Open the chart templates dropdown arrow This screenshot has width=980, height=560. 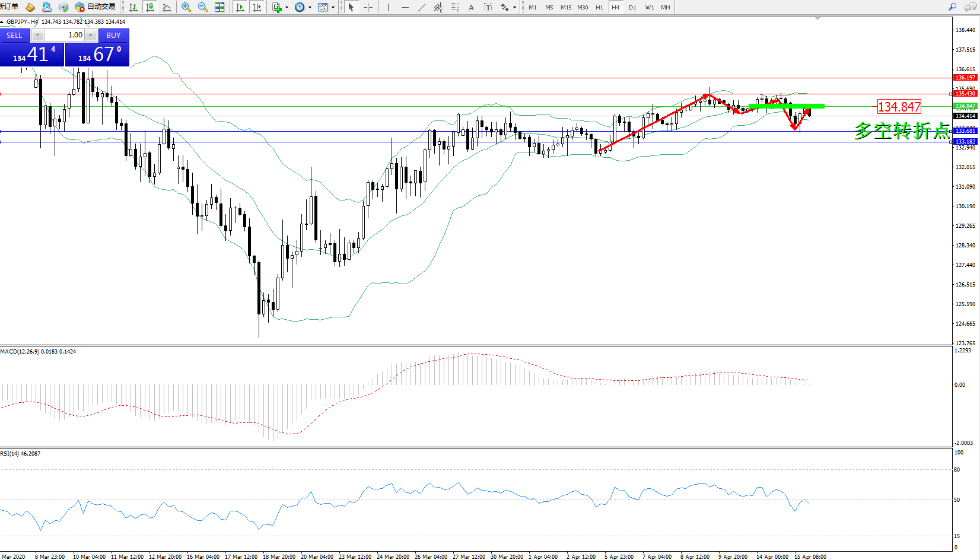333,8
